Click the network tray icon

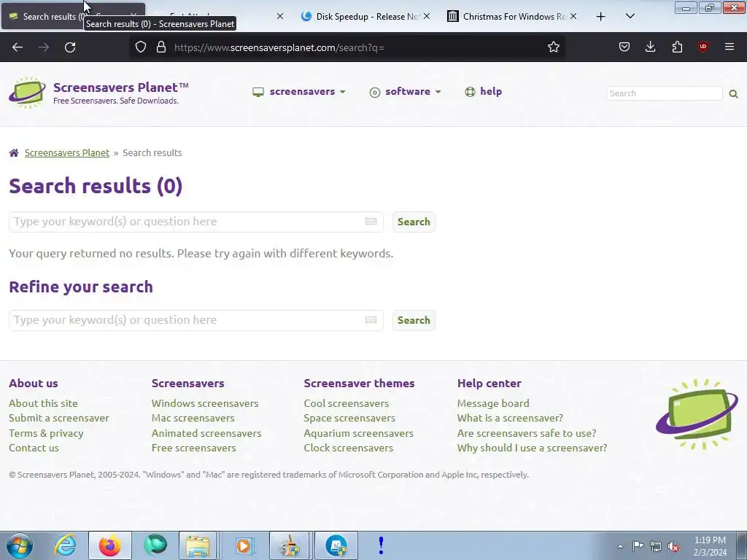coord(656,546)
